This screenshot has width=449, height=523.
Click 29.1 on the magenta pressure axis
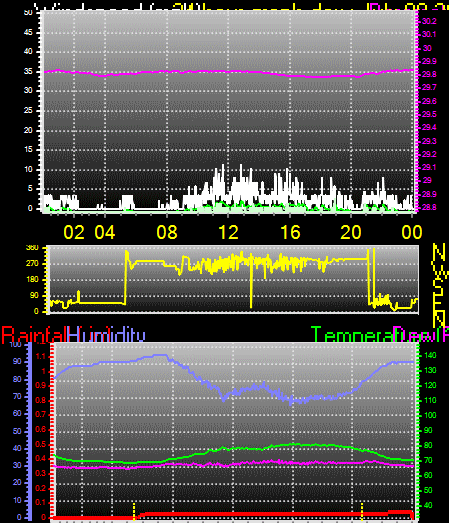point(429,167)
